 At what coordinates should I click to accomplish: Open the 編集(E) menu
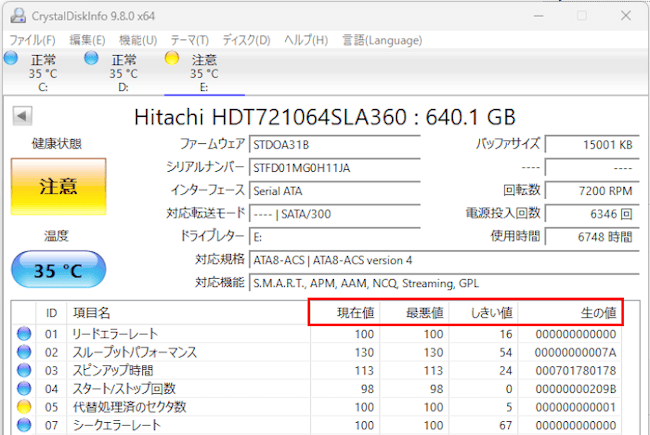(x=87, y=40)
